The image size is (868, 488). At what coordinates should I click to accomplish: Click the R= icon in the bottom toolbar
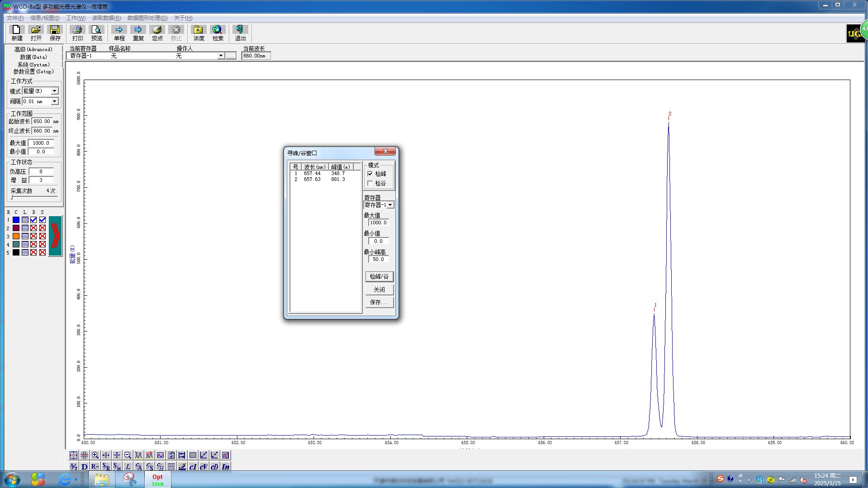(x=95, y=466)
